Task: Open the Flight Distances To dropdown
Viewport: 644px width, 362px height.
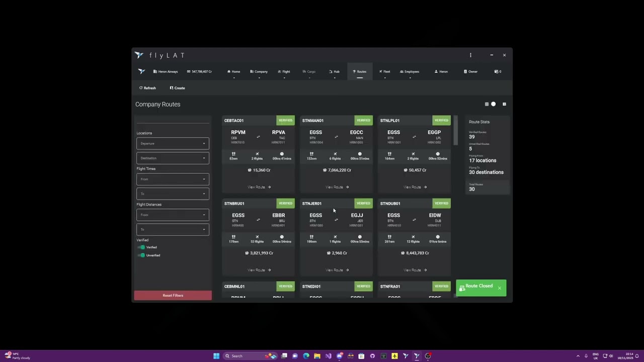Action: [x=173, y=229]
